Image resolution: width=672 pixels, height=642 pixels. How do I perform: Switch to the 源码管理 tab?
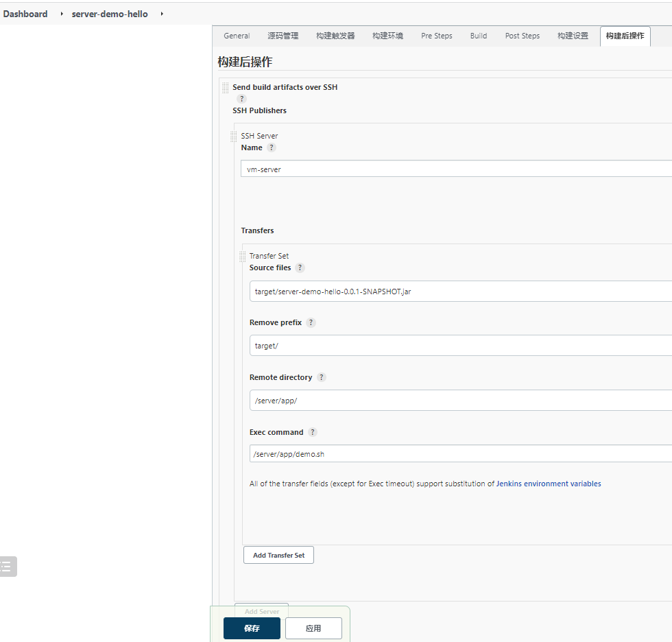pos(283,36)
